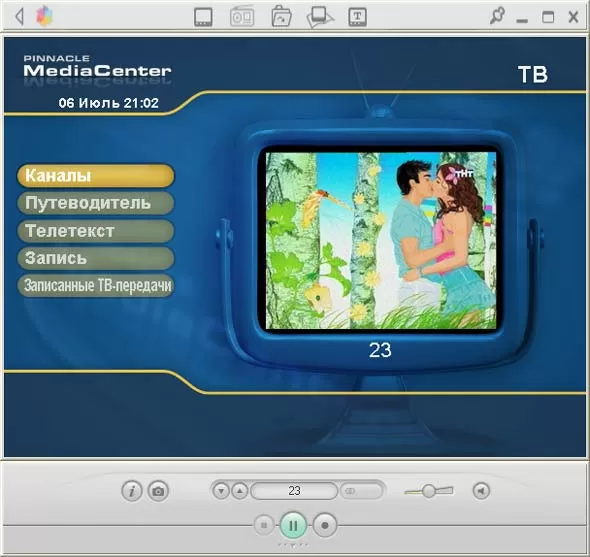Open the Music folder icon in toolbar
This screenshot has height=557, width=590.
click(281, 16)
